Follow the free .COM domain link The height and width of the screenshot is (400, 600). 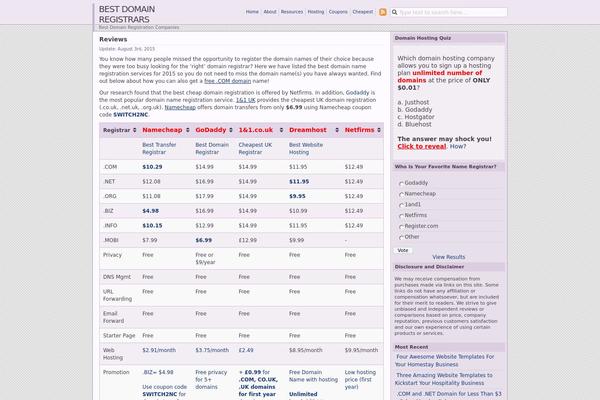[x=227, y=81]
